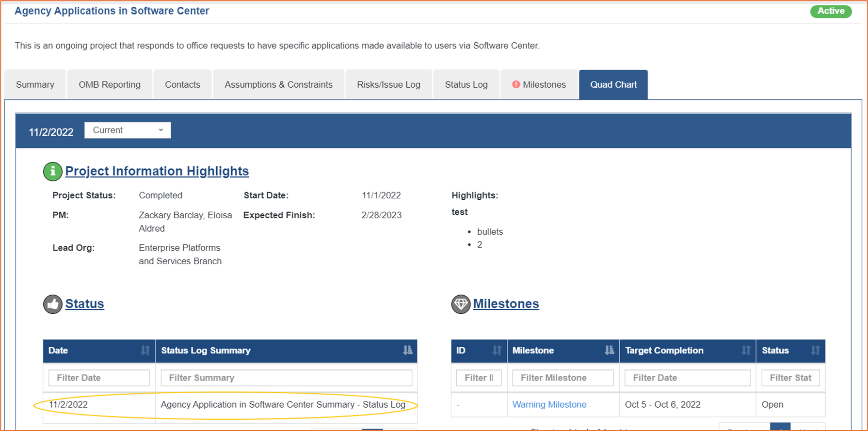Follow the Status section heading link
868x431 pixels.
84,304
